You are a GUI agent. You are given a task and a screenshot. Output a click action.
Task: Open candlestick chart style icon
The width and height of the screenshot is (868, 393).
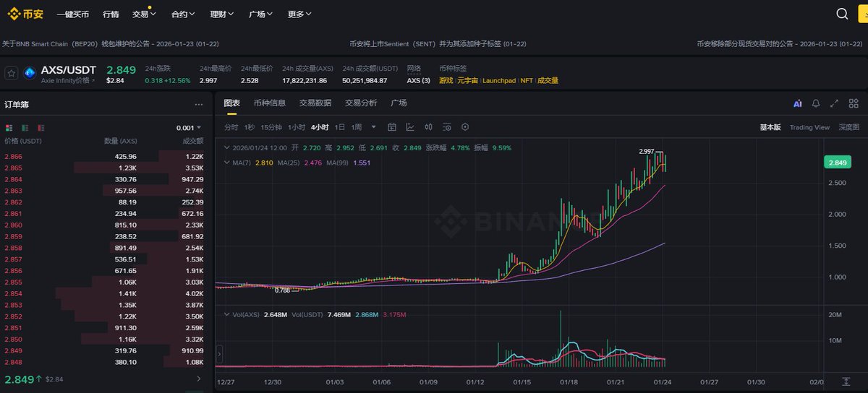tap(428, 127)
